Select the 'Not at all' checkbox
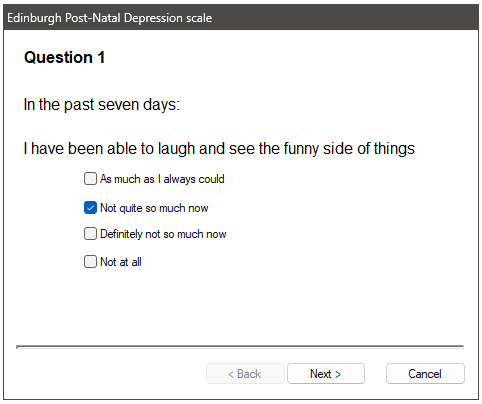Screen dimensions: 482x404 90,262
